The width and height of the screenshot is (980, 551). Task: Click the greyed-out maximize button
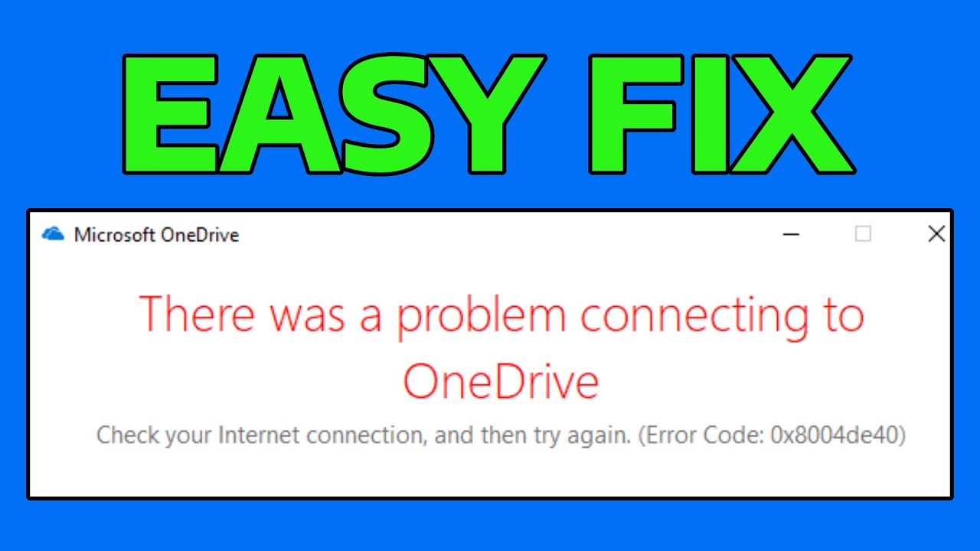click(x=863, y=234)
